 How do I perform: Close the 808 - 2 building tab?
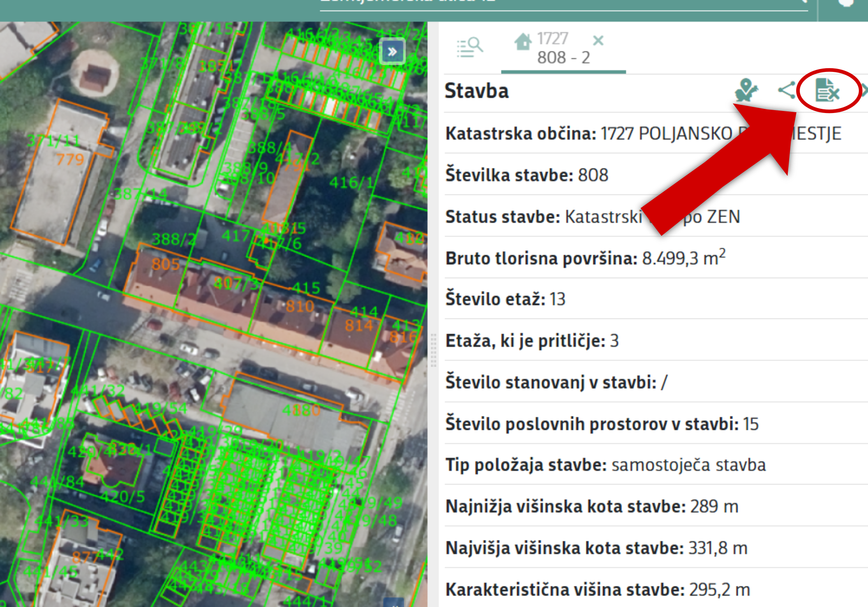tap(599, 40)
